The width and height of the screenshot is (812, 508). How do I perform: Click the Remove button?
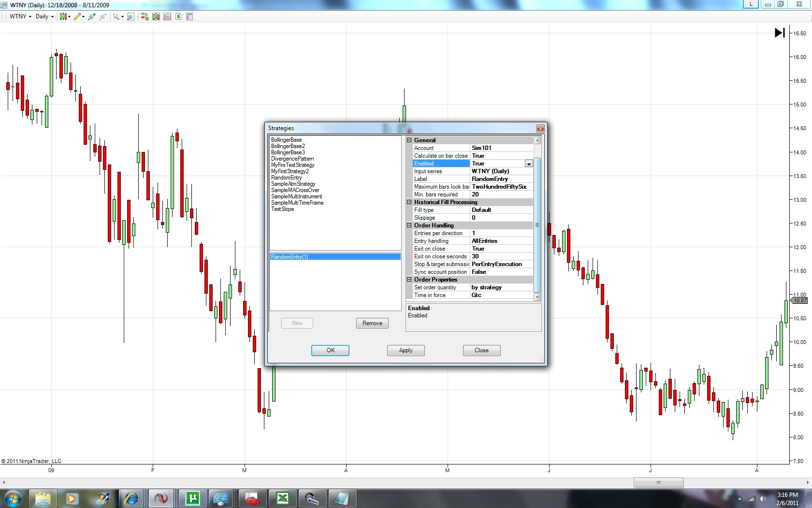click(372, 323)
